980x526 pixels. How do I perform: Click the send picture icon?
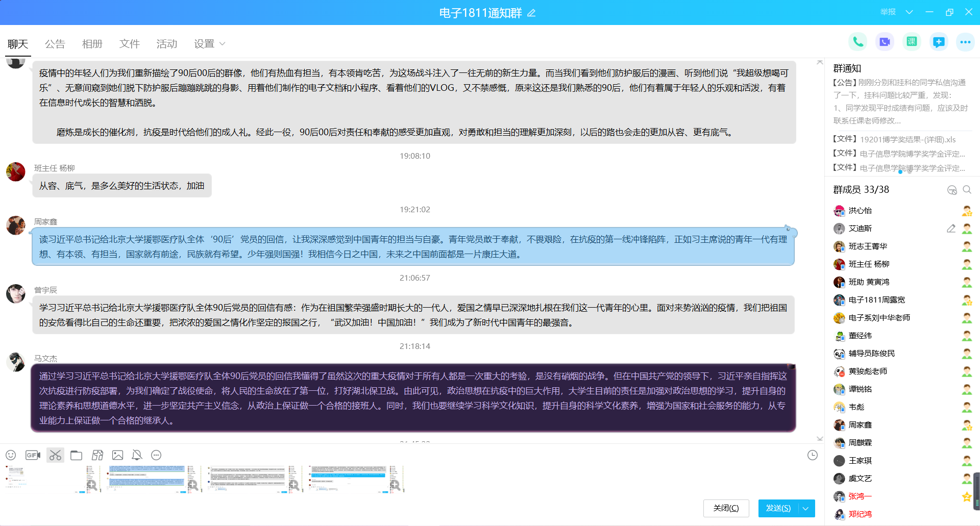tap(117, 455)
